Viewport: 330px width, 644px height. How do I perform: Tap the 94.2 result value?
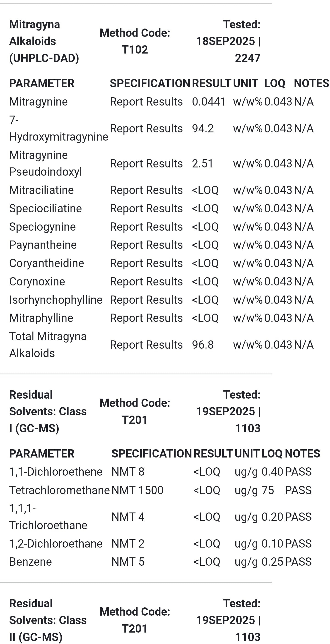pos(203,129)
